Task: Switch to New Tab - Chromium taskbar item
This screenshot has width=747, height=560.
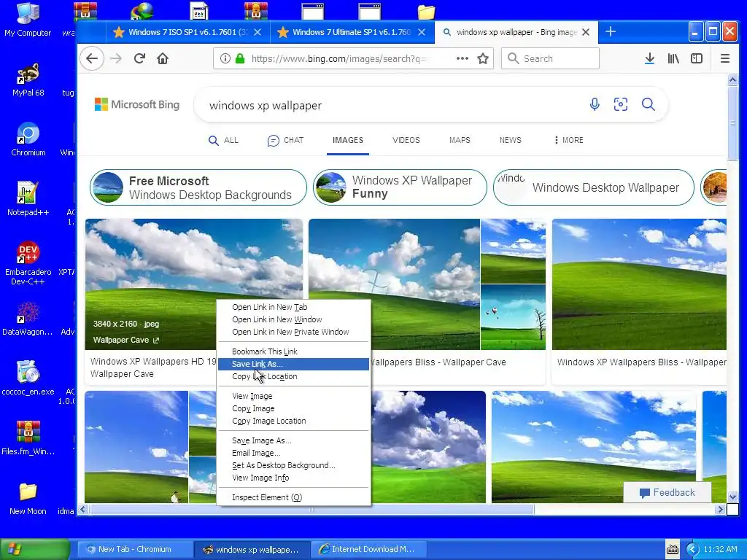Action: 134,549
